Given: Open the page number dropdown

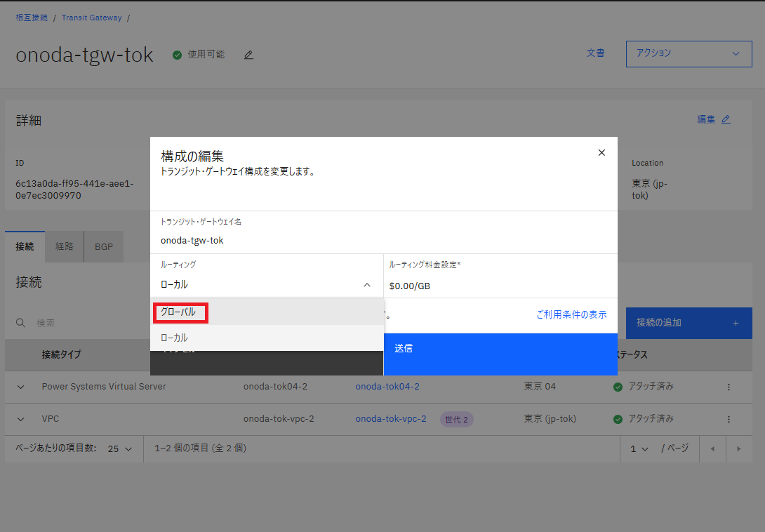Looking at the screenshot, I should tap(639, 448).
